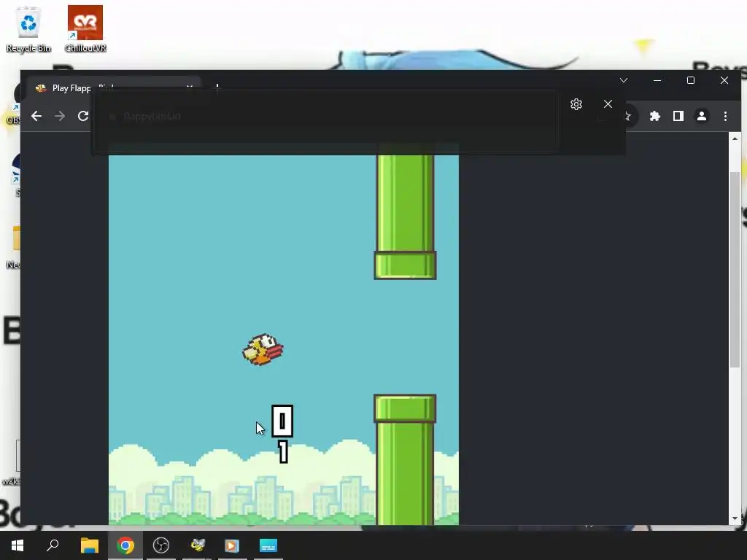Open Windows taskbar search
Screen dimensions: 747x560
pyautogui.click(x=53, y=545)
